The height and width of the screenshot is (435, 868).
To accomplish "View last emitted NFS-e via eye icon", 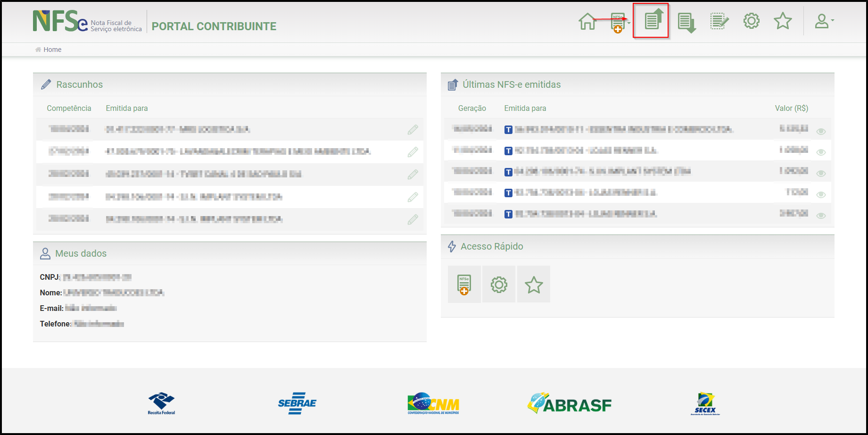I will (x=821, y=216).
